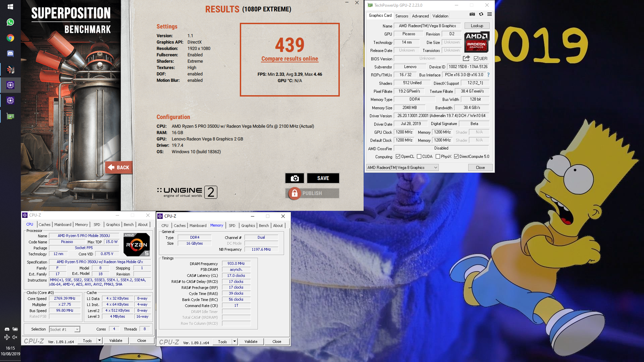Viewport: 644px width, 362px height.
Task: Click the muted volume tray icon
Action: pyautogui.click(x=15, y=337)
